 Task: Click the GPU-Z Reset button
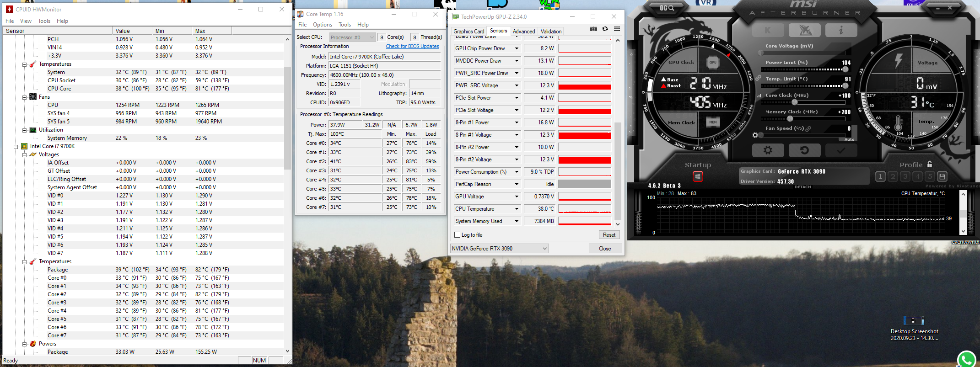point(609,235)
